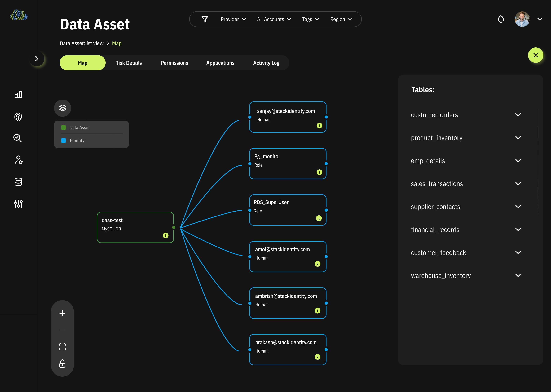Open the fingerprint identity icon

[x=18, y=117]
